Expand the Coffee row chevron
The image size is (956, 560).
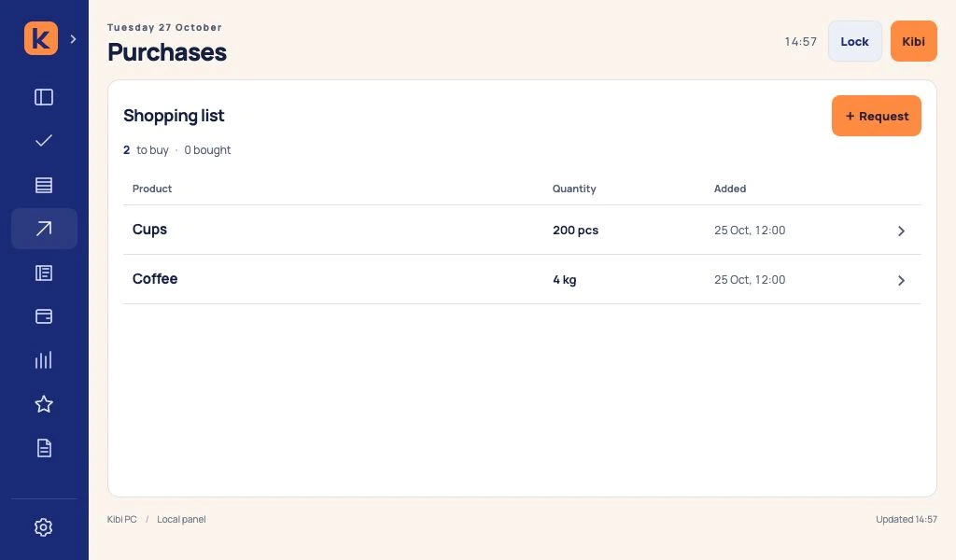pyautogui.click(x=901, y=280)
